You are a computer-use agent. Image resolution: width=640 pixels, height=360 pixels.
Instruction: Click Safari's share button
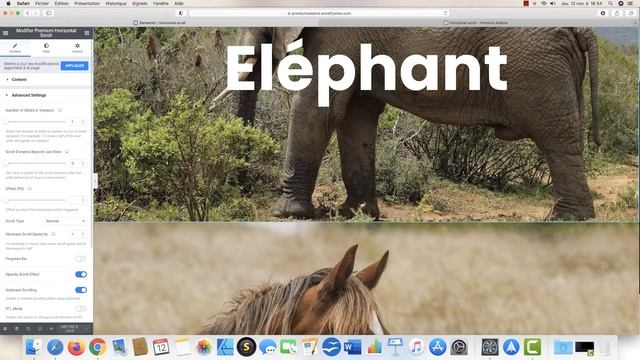click(x=617, y=13)
